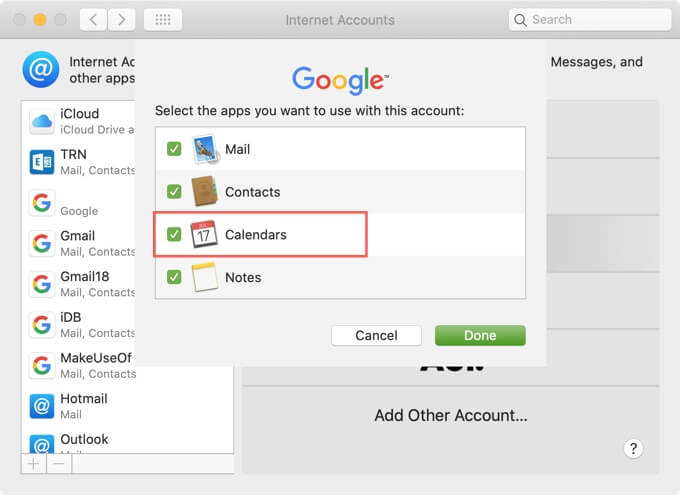The height and width of the screenshot is (495, 680).
Task: Click Add Other Account option
Action: pos(450,415)
